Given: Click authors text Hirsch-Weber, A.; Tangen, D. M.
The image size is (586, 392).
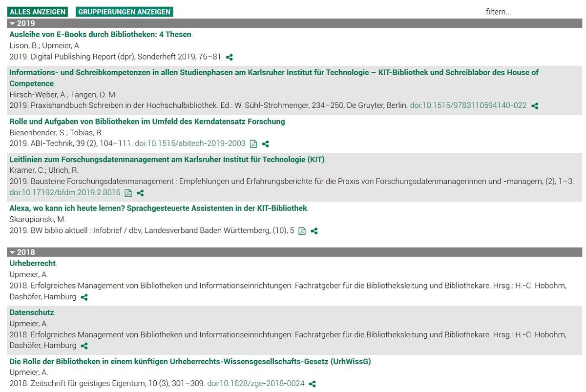Looking at the screenshot, I should tap(63, 95).
